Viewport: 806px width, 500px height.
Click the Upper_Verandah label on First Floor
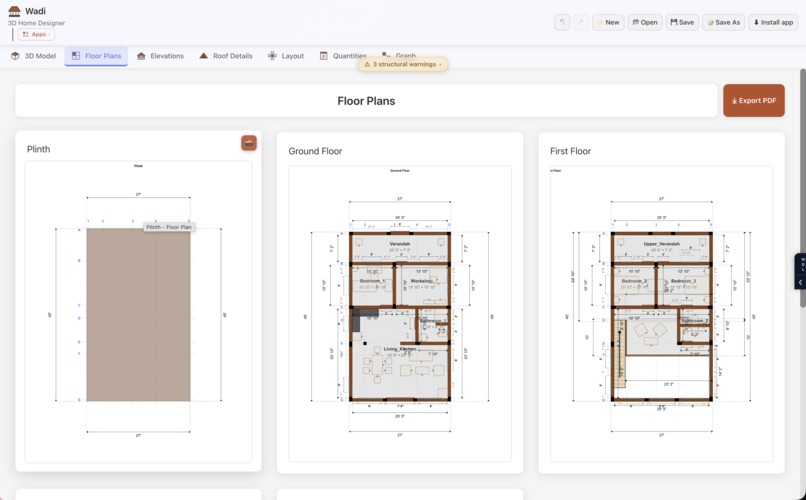pyautogui.click(x=662, y=244)
